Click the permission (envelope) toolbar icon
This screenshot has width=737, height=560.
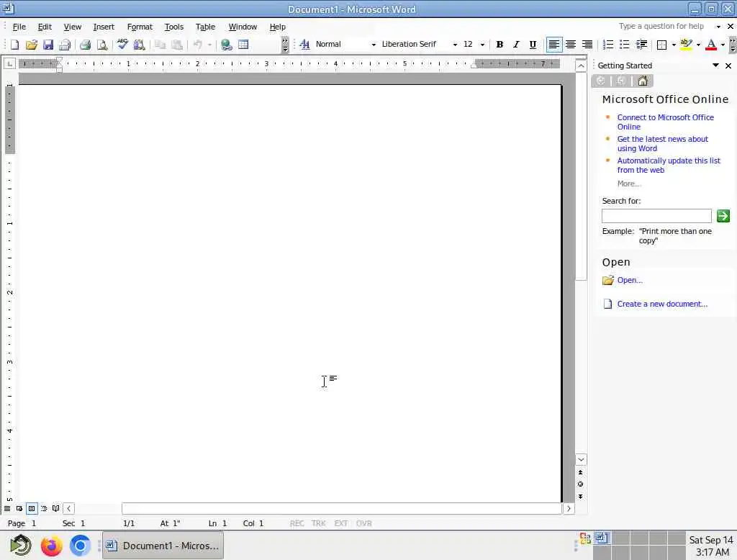pos(65,45)
